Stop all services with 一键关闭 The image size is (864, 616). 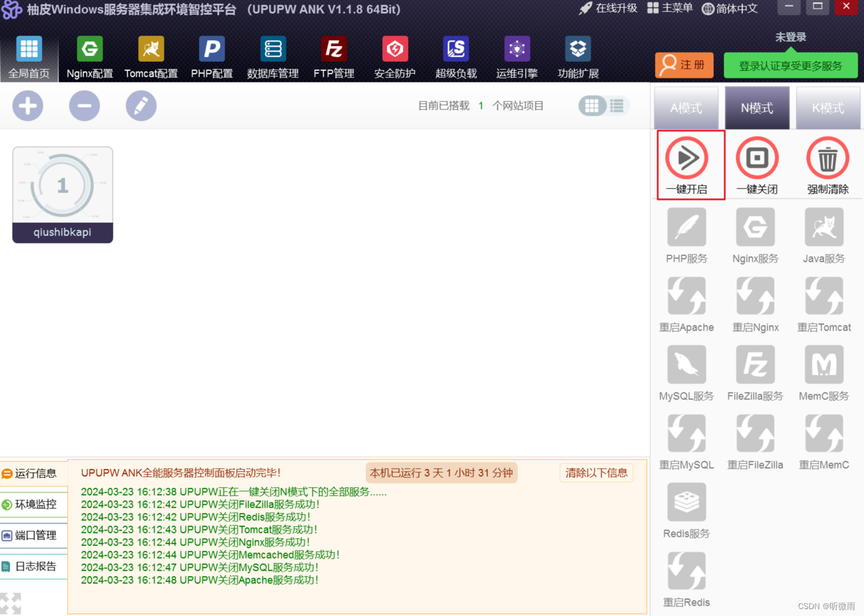[757, 165]
